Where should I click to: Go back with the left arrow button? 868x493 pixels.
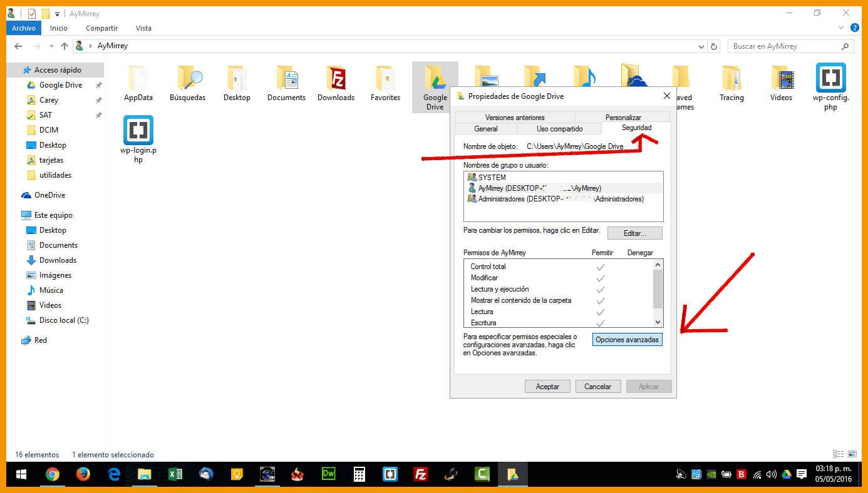pos(18,46)
